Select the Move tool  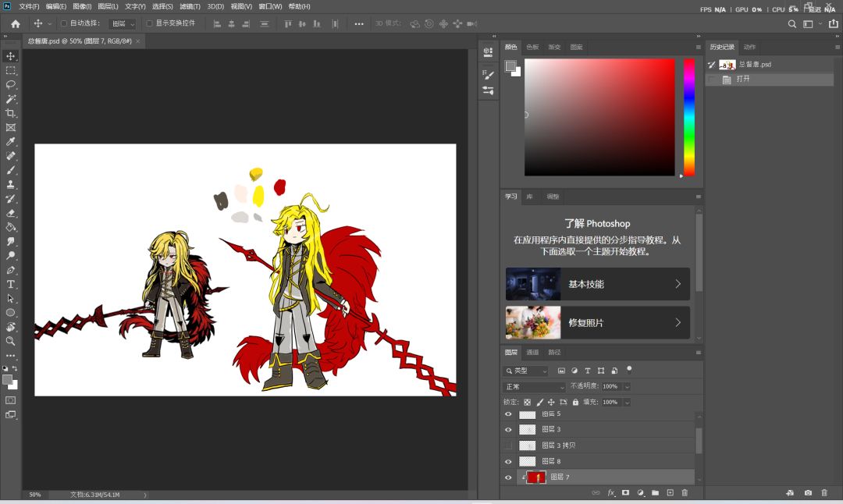click(x=10, y=56)
